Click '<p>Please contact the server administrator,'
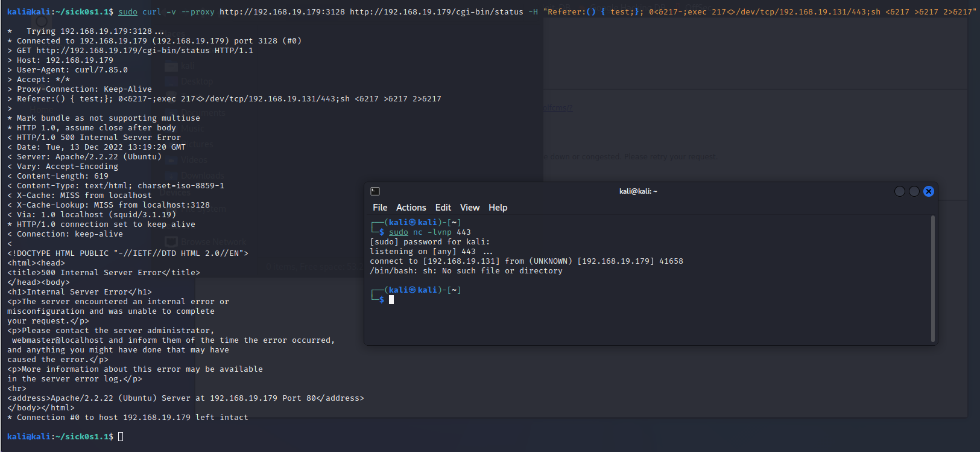 111,330
